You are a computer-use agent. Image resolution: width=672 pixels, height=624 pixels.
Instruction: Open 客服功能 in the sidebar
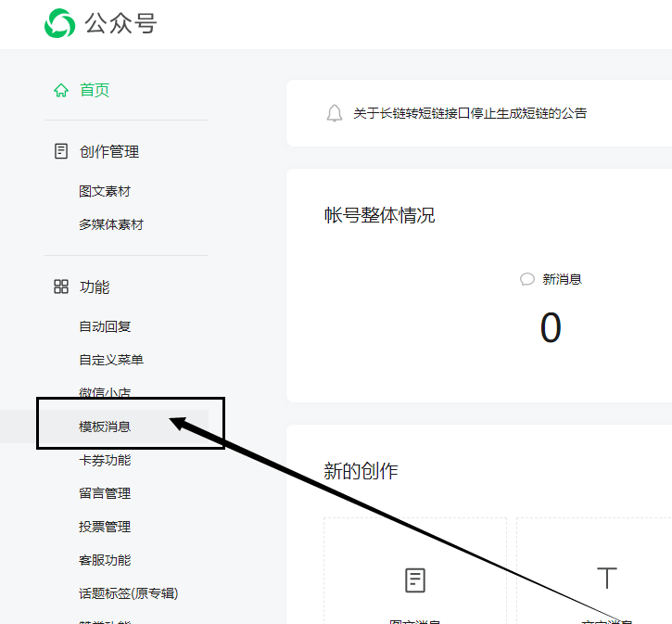click(x=105, y=560)
